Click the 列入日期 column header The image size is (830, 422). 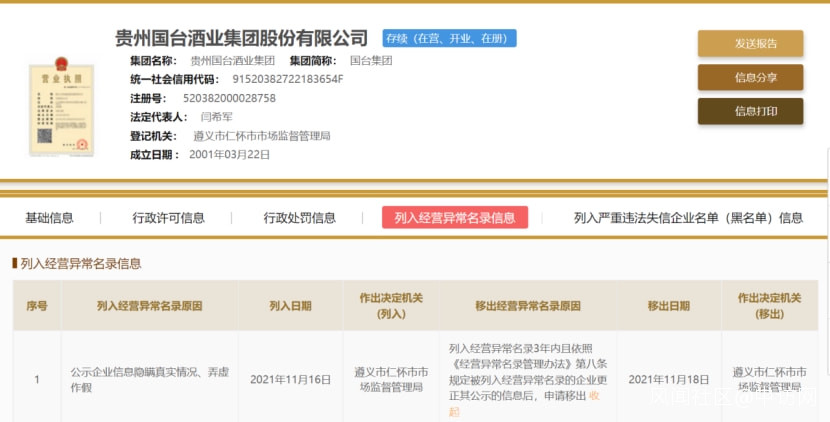click(291, 306)
